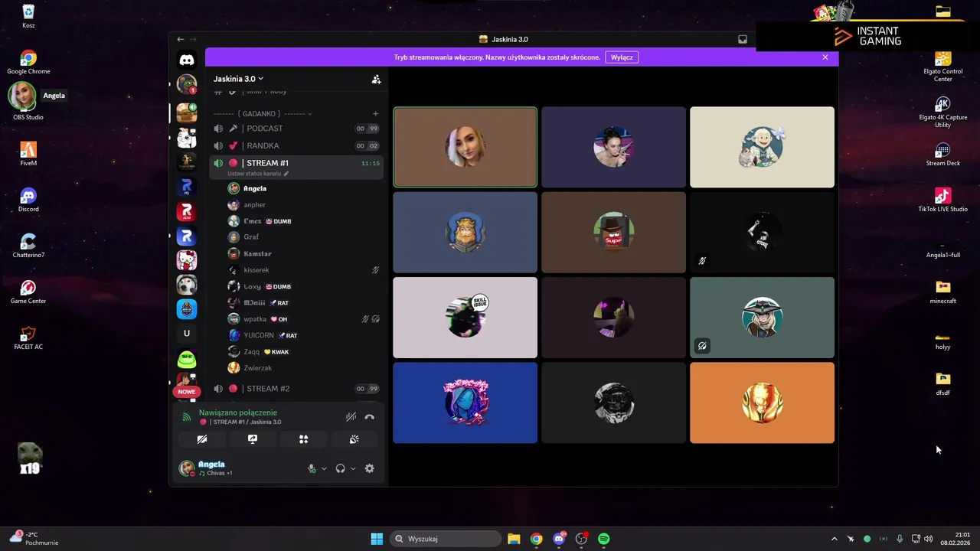Viewport: 980px width, 551px height.
Task: Add a channel to the GADANKO category
Action: [375, 114]
